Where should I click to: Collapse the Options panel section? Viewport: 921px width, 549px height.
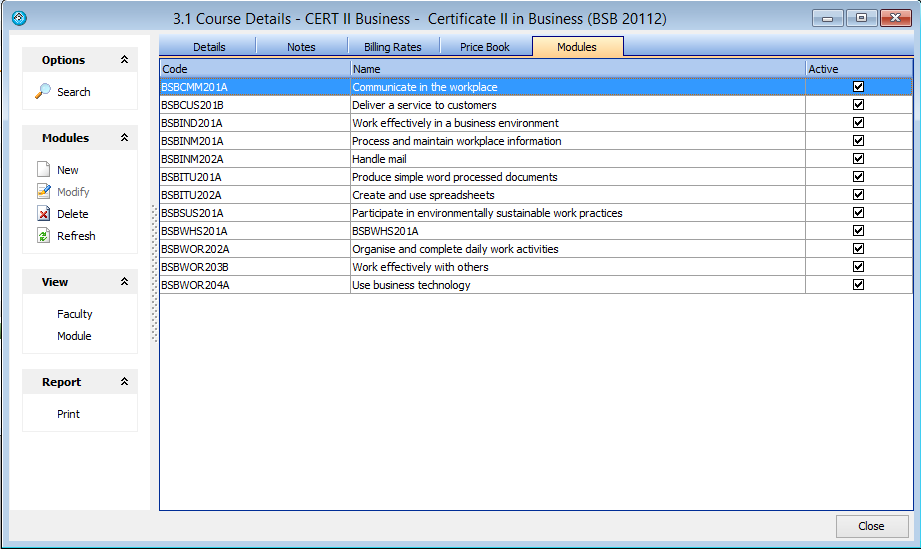tap(124, 60)
